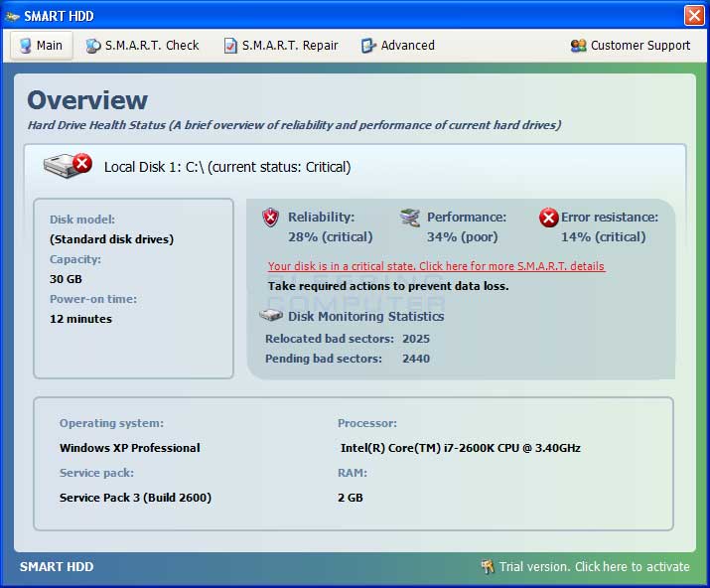Click 'Take required actions to prevent data loss.'
This screenshot has width=710, height=588.
[388, 286]
